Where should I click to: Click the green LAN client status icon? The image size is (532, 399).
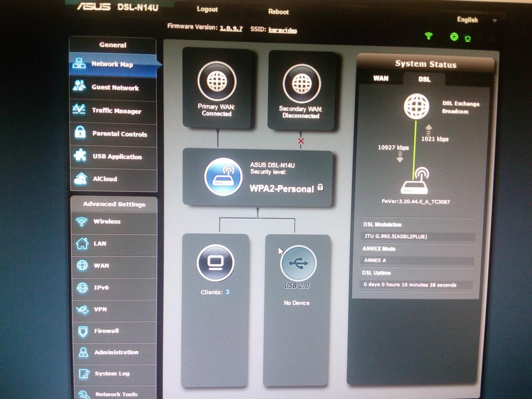(x=467, y=39)
